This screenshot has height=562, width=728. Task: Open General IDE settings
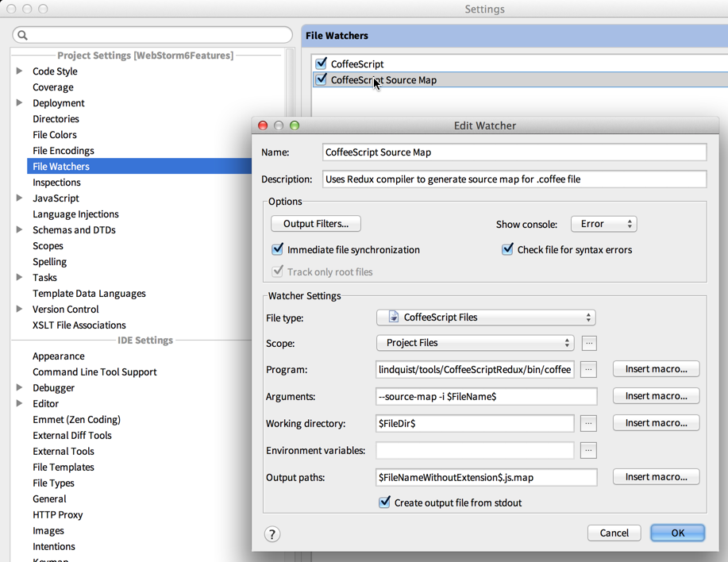pyautogui.click(x=49, y=498)
